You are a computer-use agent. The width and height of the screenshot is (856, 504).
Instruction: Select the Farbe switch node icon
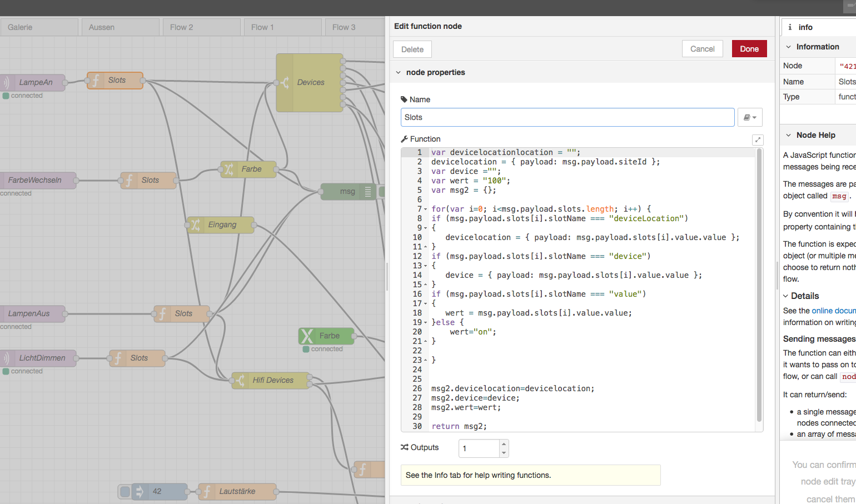pyautogui.click(x=228, y=169)
